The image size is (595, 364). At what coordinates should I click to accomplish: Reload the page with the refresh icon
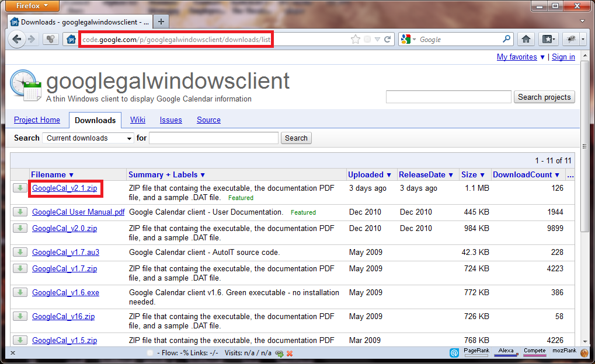tap(388, 40)
